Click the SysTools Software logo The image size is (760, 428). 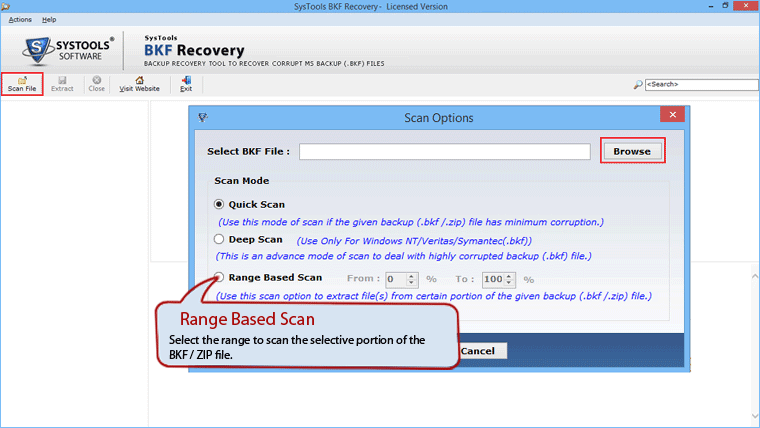click(x=68, y=50)
